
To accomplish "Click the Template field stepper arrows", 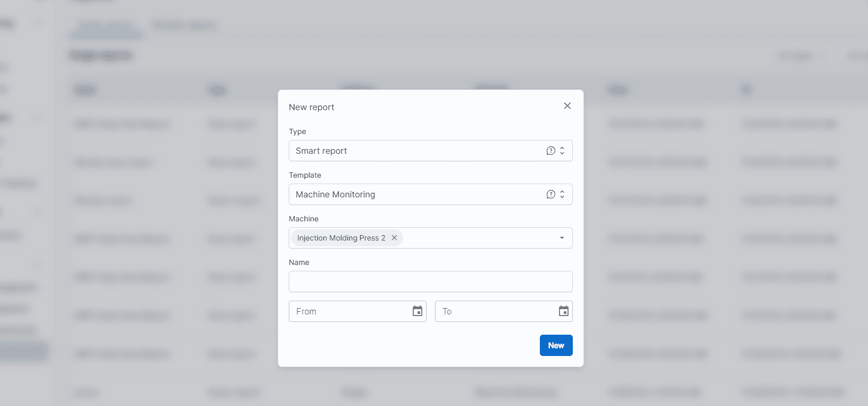I will click(x=561, y=194).
